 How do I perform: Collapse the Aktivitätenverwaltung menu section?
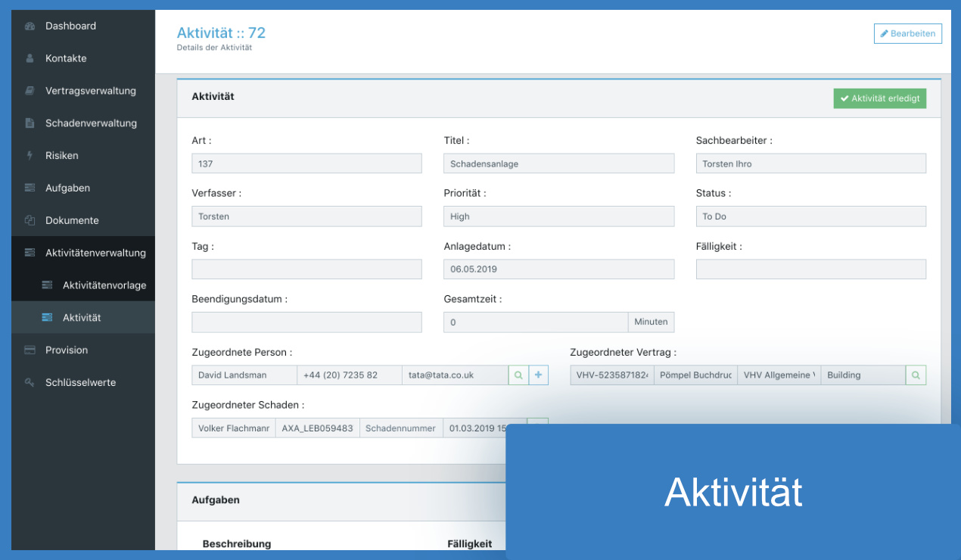coord(95,253)
